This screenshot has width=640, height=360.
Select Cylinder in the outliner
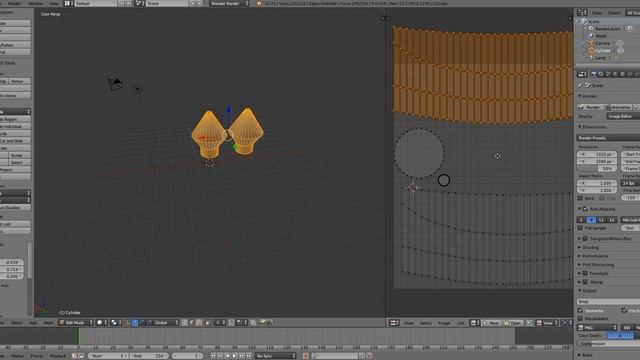pos(603,51)
